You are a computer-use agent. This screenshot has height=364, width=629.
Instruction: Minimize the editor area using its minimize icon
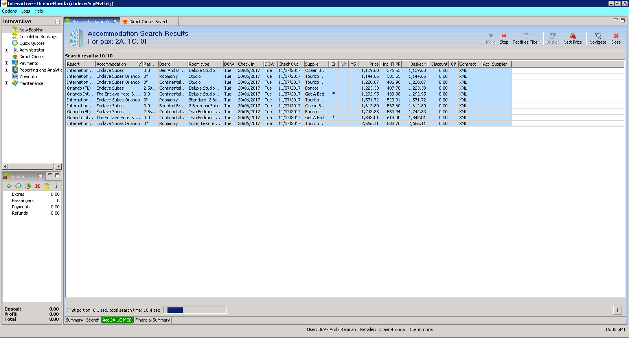click(x=616, y=20)
